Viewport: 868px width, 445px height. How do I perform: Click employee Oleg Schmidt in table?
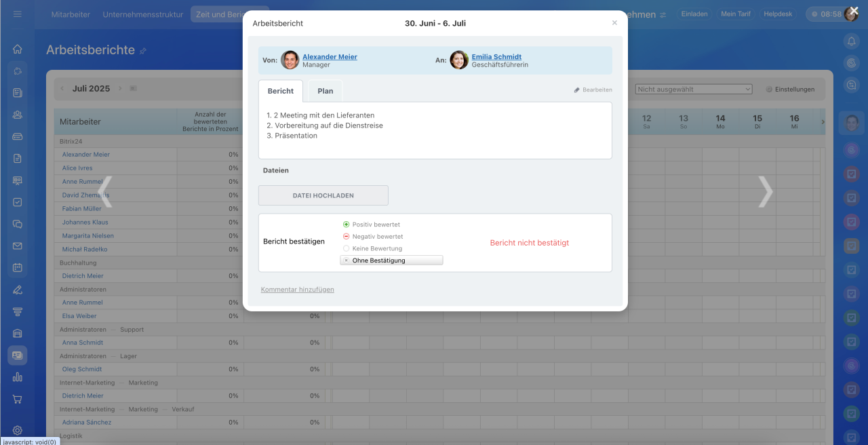point(82,369)
